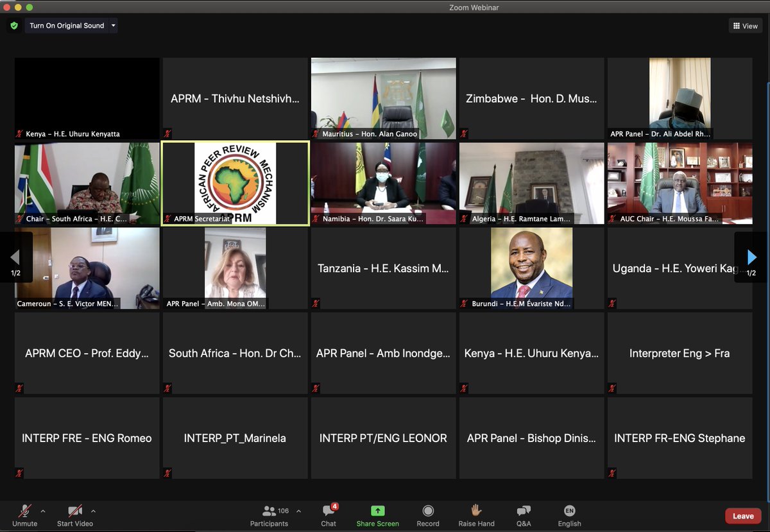Click Turn On Original Sound button

(x=67, y=26)
